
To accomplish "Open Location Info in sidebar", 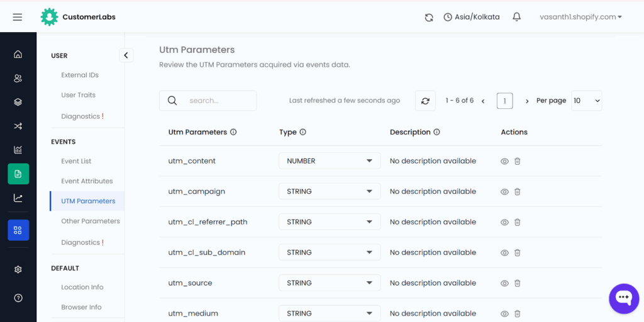I will coord(82,287).
